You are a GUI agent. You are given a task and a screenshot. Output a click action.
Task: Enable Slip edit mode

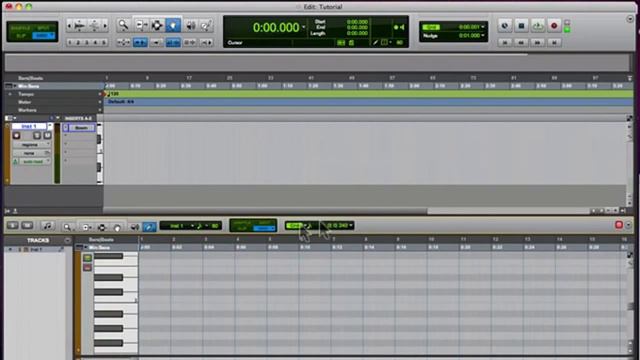tap(21, 36)
